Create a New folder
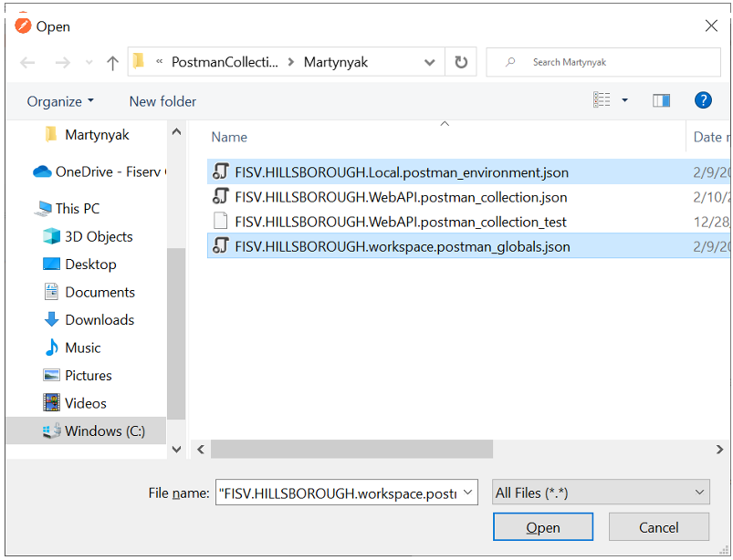The image size is (733, 560). point(162,101)
